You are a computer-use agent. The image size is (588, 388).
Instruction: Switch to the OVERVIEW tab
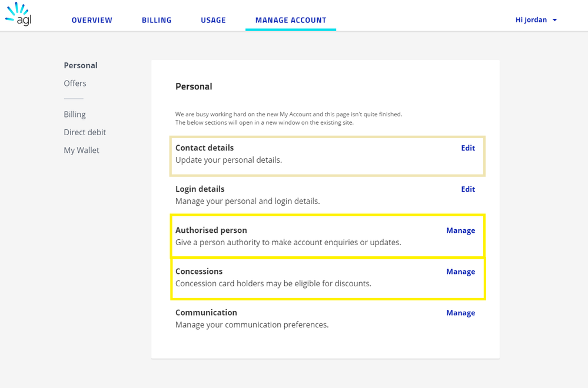(x=92, y=19)
